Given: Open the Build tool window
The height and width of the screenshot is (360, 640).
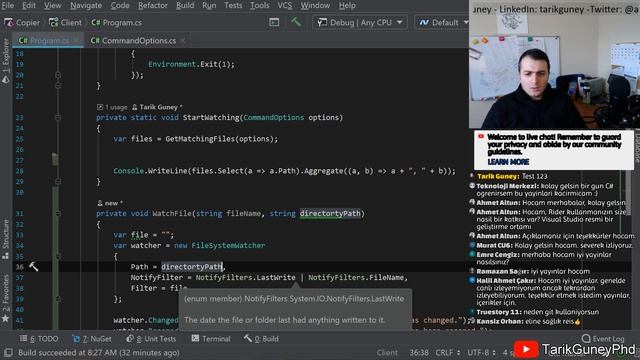Looking at the screenshot, I should 261,339.
